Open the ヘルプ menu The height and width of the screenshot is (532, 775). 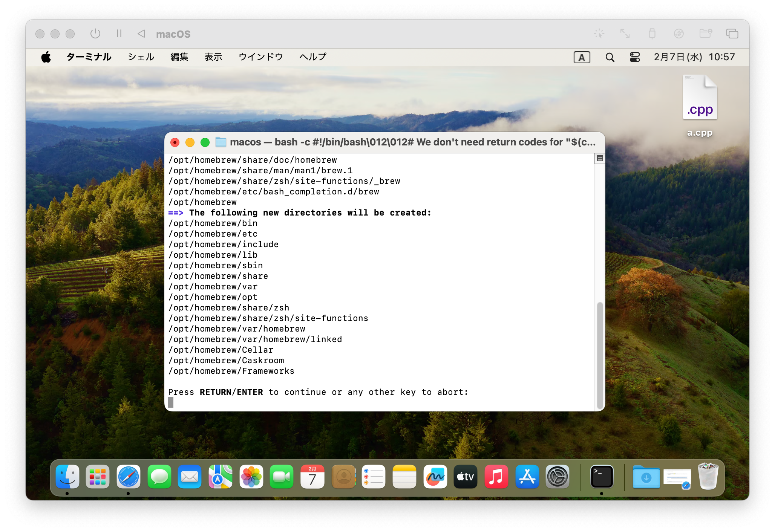(312, 57)
